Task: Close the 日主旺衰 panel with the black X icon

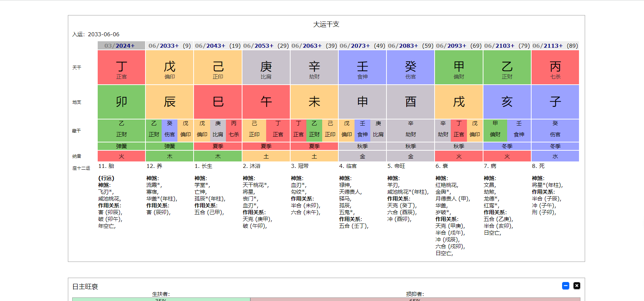Action: pyautogui.click(x=577, y=286)
